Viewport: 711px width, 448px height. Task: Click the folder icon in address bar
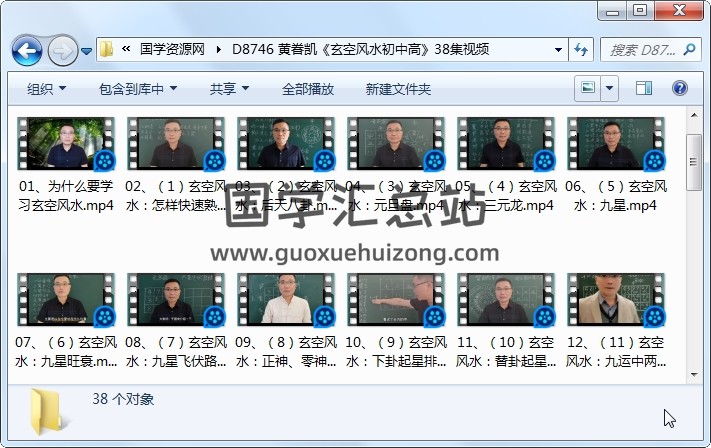click(x=107, y=49)
